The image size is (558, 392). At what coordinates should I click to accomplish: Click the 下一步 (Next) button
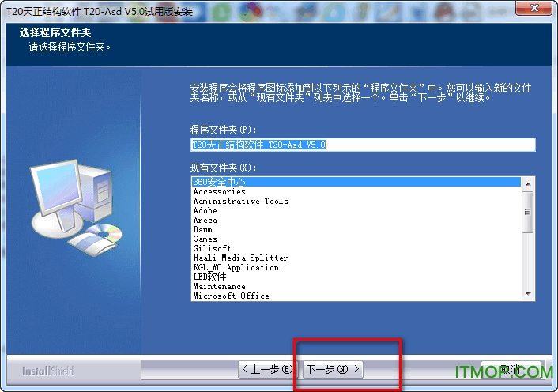[x=334, y=369]
